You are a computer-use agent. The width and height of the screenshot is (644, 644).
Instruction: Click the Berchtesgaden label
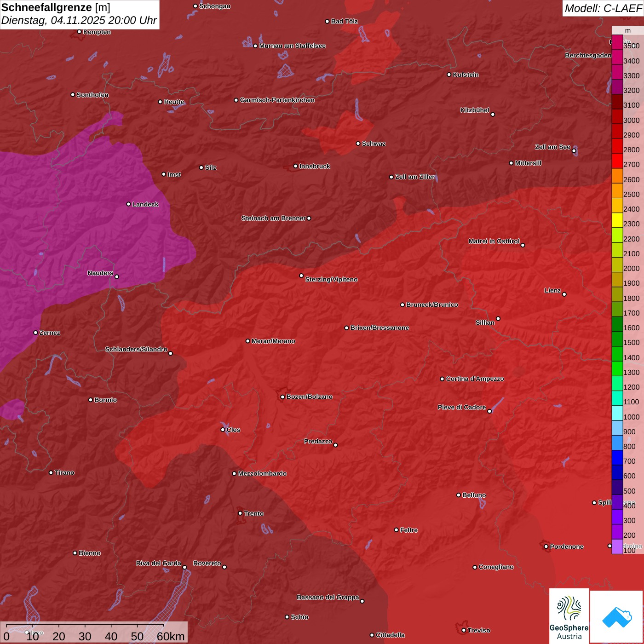pos(588,55)
